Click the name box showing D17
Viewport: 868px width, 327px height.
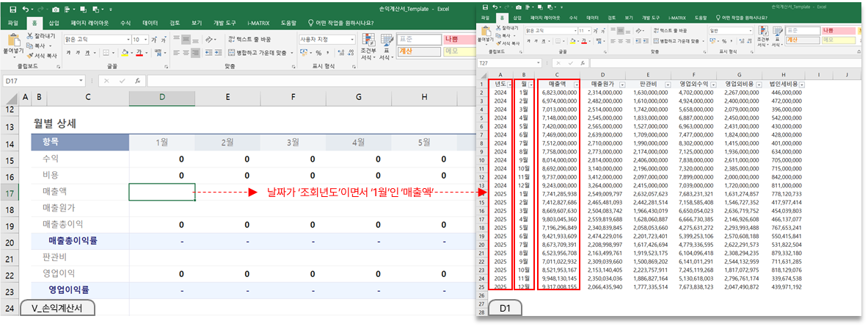click(40, 81)
